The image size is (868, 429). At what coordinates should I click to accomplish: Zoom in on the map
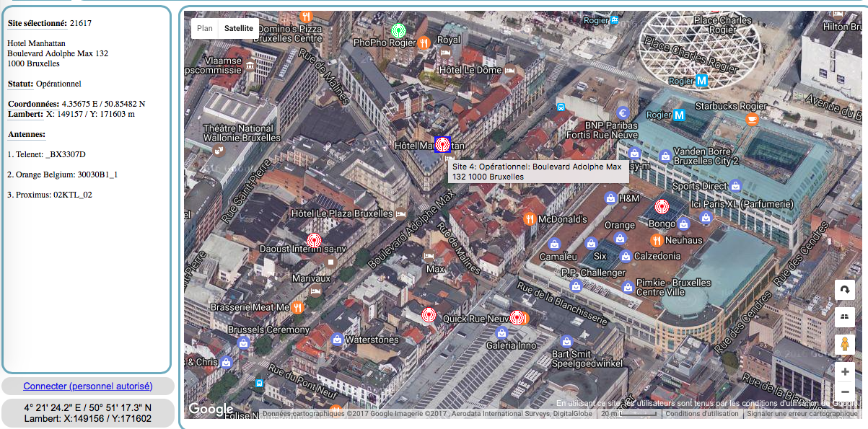pyautogui.click(x=844, y=372)
